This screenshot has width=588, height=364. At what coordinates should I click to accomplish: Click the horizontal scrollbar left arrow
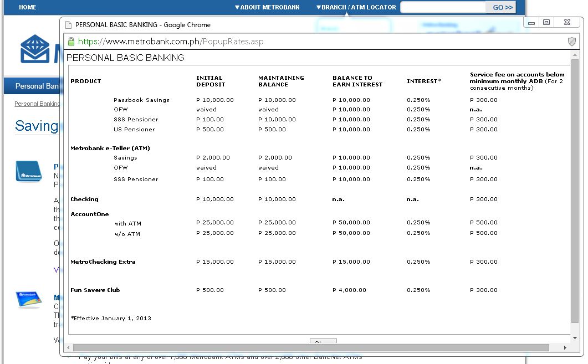point(68,348)
